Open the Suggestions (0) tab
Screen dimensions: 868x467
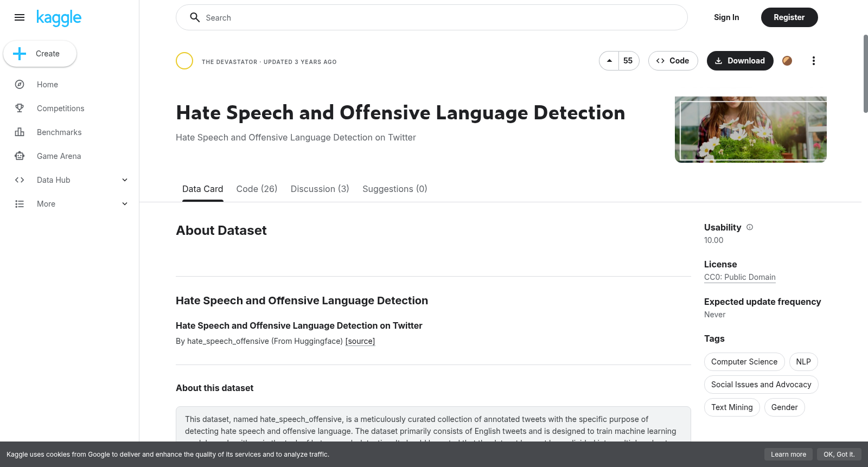point(394,189)
